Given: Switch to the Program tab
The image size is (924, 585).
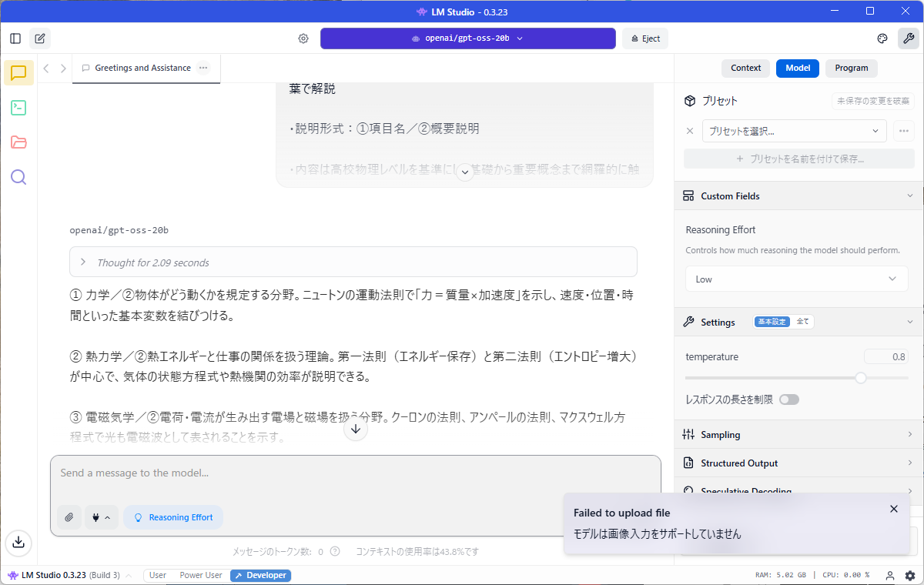Looking at the screenshot, I should [x=851, y=68].
